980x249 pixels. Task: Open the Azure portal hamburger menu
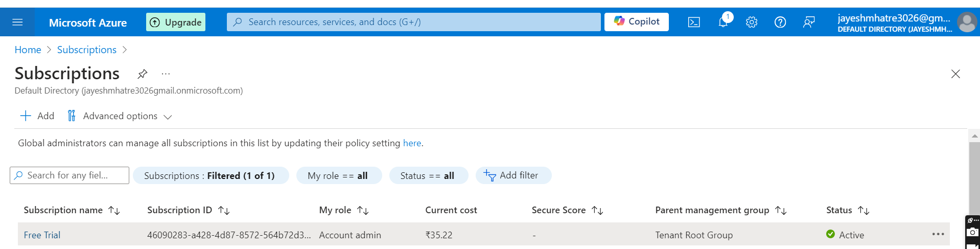tap(17, 22)
